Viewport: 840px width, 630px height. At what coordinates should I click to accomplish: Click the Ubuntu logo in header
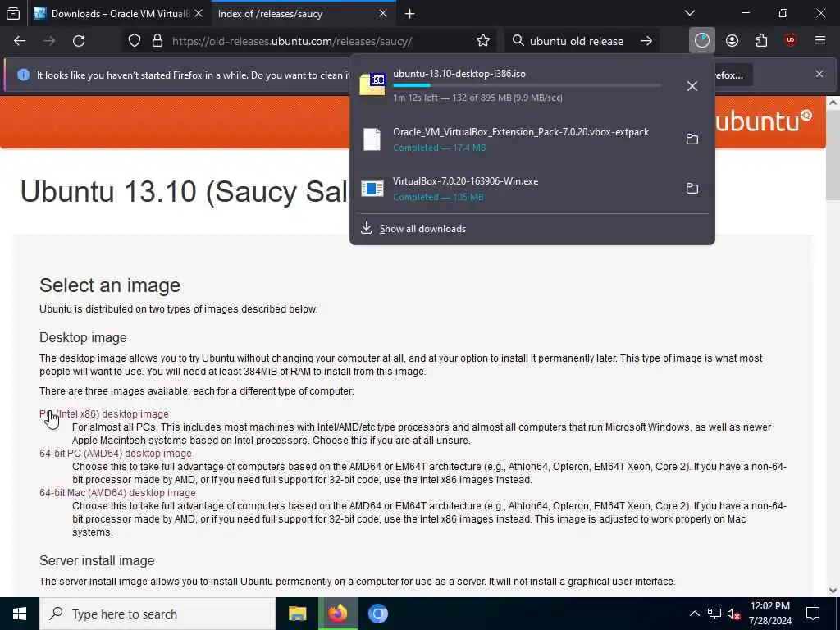(765, 121)
